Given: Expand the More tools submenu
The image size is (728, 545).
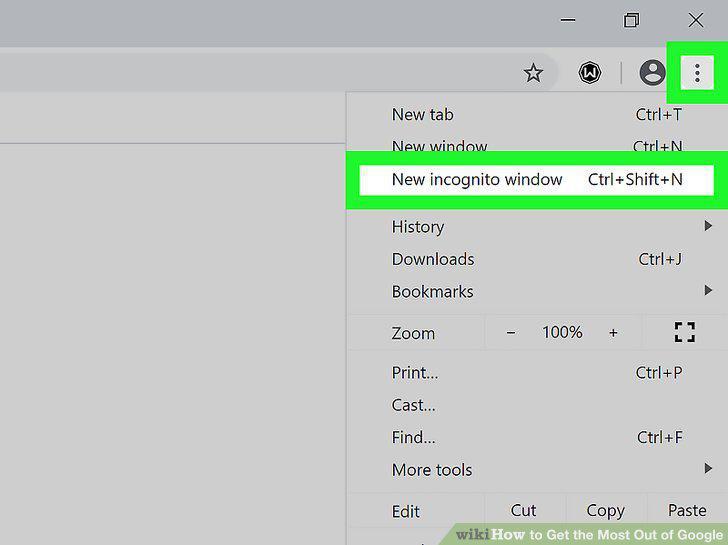Looking at the screenshot, I should click(x=537, y=470).
